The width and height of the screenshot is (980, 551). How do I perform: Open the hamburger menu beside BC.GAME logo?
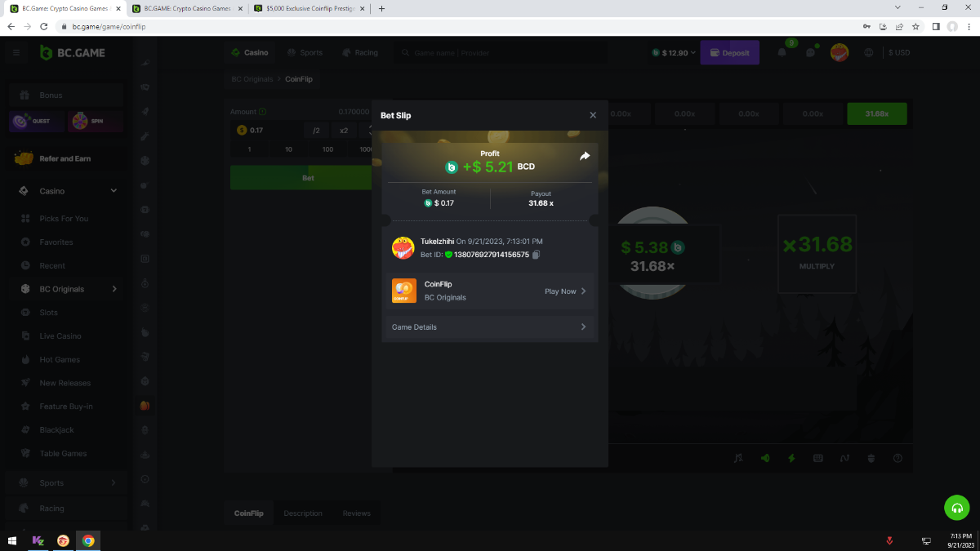(x=16, y=52)
